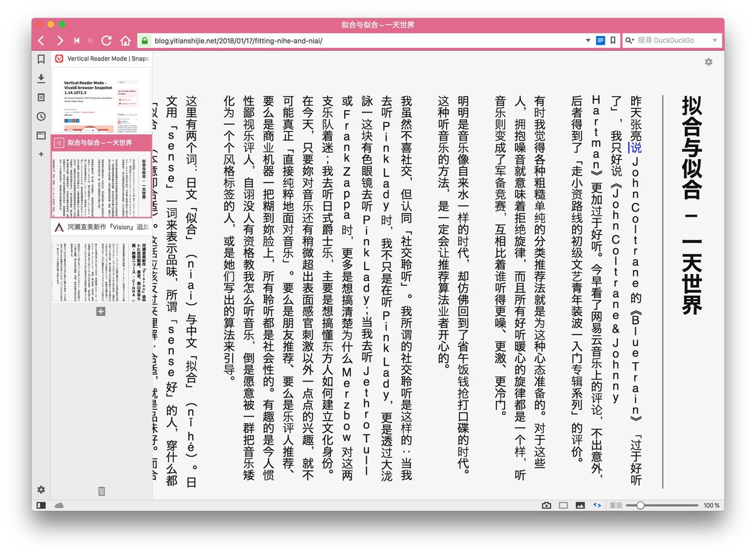Go back with the back arrow

(x=42, y=40)
